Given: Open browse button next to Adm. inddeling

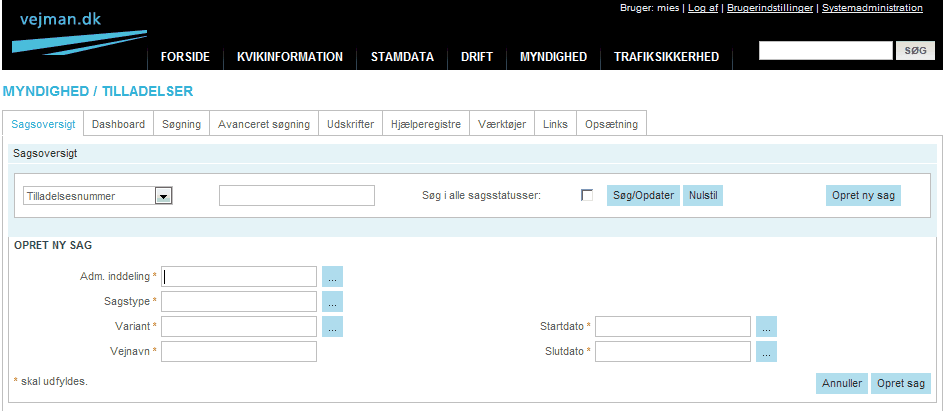Looking at the screenshot, I should (332, 277).
